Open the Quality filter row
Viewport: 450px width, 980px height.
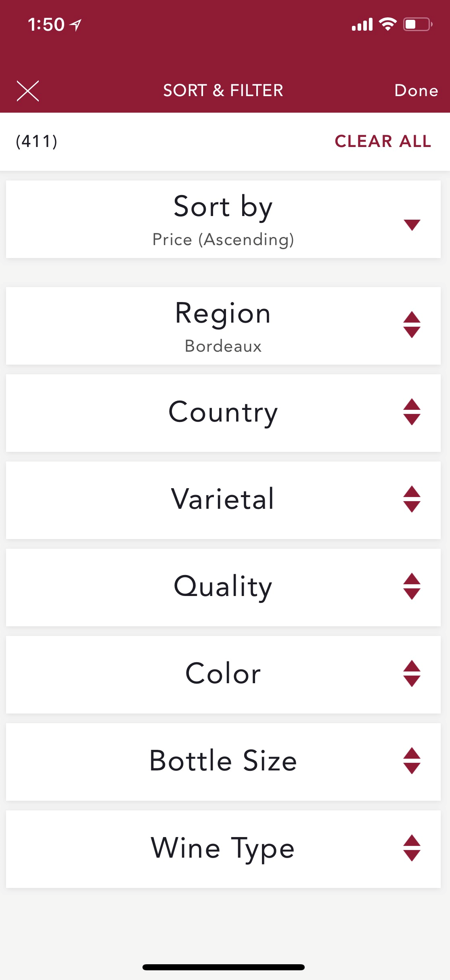pyautogui.click(x=223, y=588)
